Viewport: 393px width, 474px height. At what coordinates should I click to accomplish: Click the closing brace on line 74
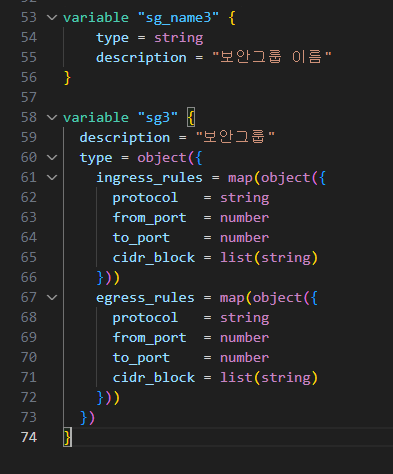pos(67,437)
